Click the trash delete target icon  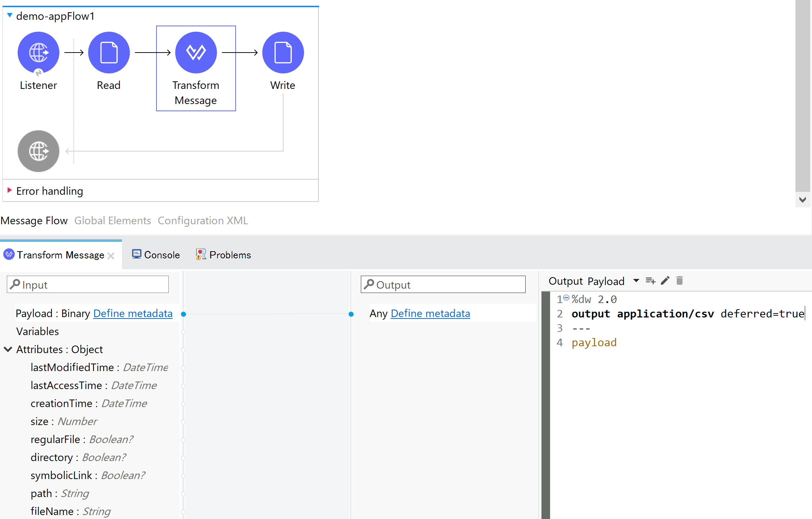679,281
